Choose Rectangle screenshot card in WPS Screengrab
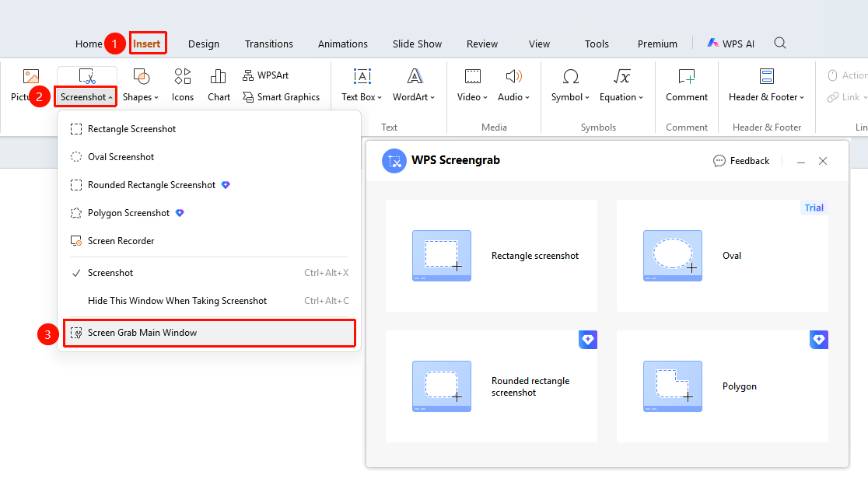868x489 pixels. pos(492,256)
